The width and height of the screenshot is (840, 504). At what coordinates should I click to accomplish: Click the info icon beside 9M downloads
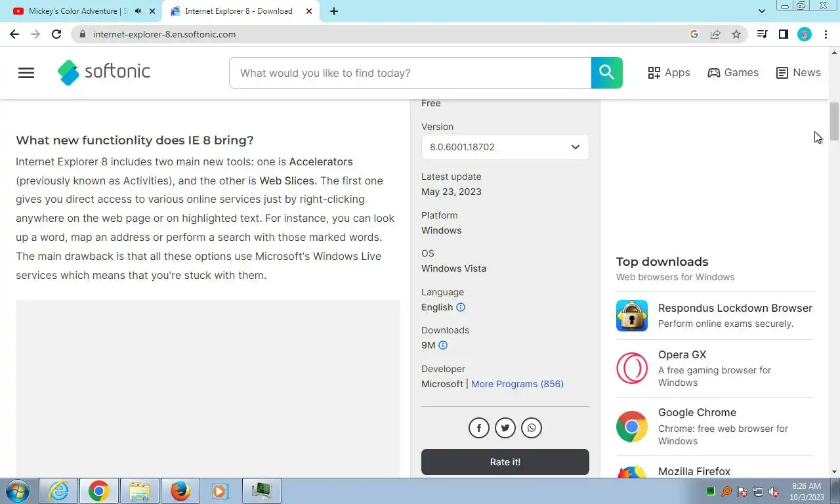(x=443, y=345)
